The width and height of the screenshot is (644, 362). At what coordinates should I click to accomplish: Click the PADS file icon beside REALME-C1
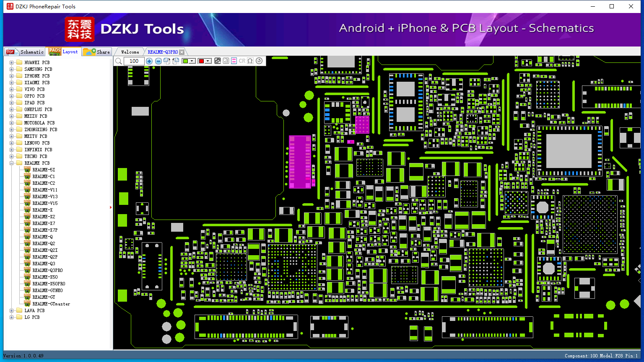pos(27,176)
